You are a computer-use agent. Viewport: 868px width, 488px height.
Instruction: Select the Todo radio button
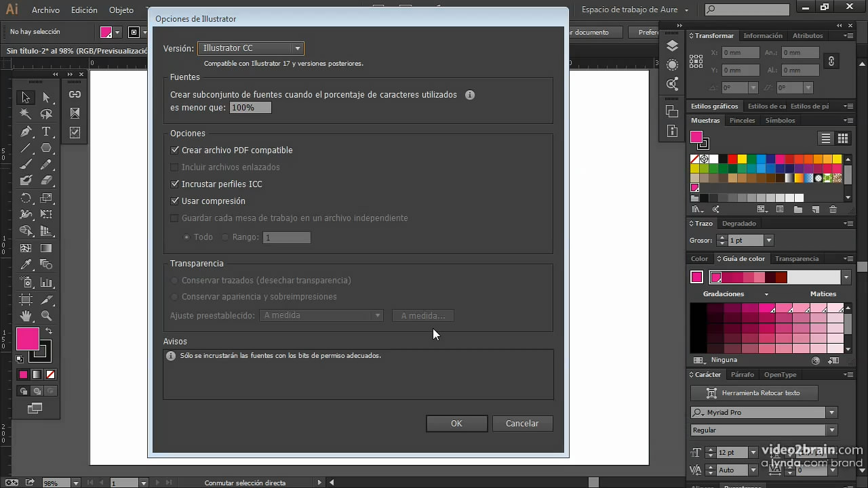click(187, 237)
